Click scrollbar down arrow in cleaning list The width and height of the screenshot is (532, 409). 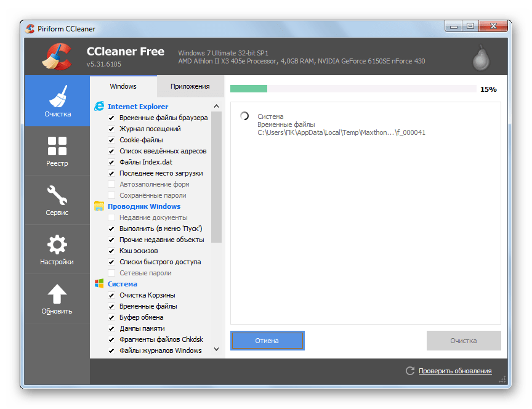(x=217, y=349)
